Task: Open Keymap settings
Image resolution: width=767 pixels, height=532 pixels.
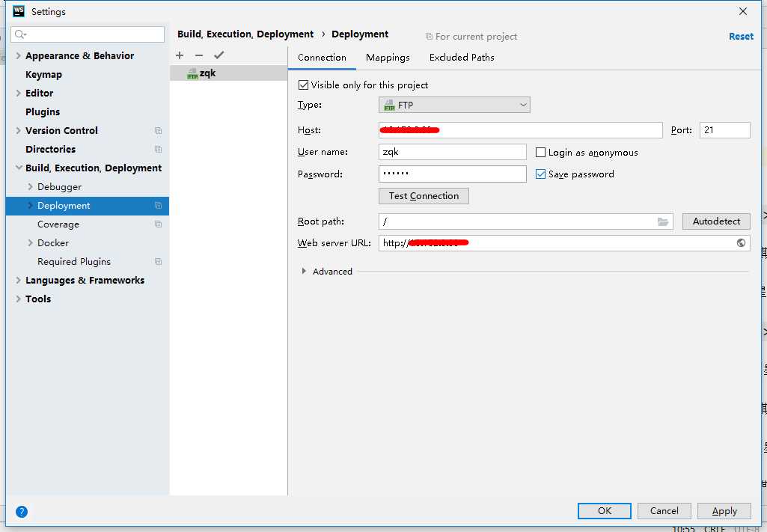Action: (x=43, y=74)
